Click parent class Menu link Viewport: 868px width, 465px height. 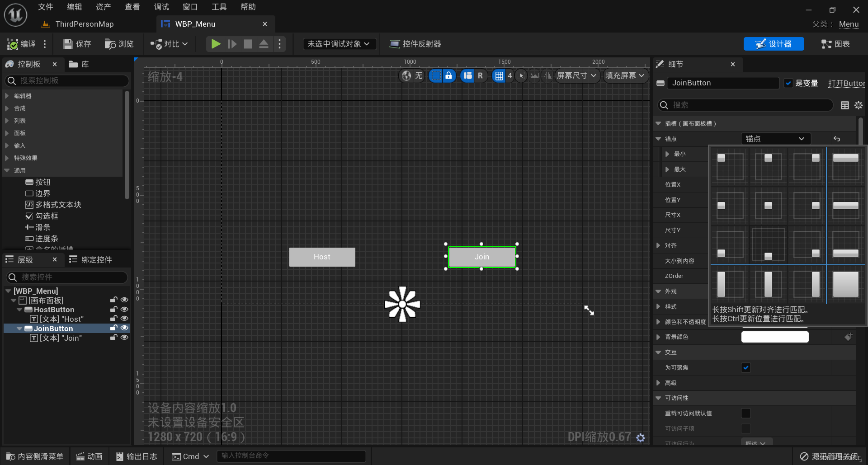(849, 24)
